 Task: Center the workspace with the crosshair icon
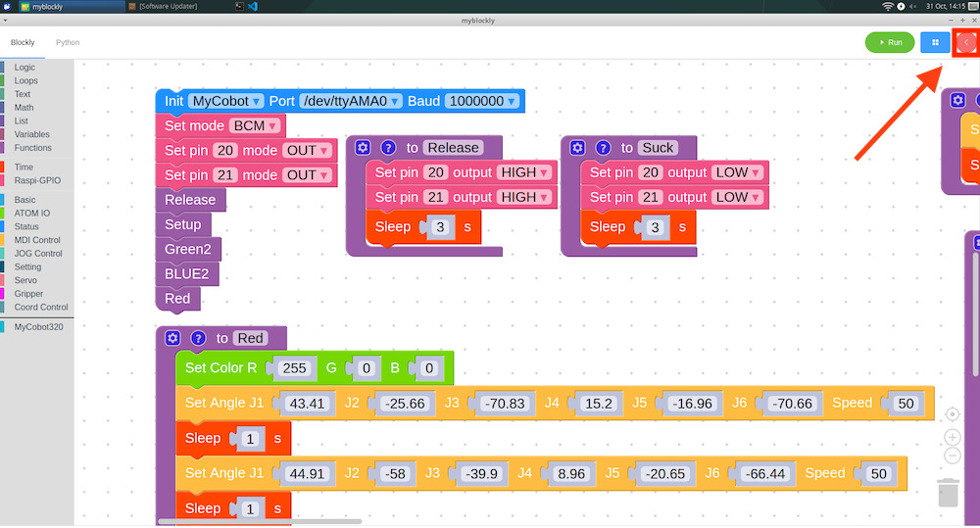(x=952, y=414)
